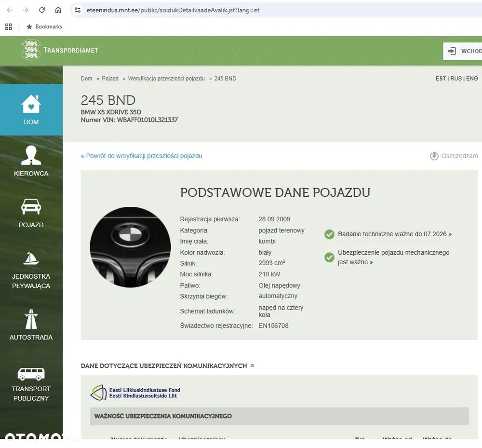482x448 pixels.
Task: Click the registration certificate value EN156708
Action: click(273, 326)
